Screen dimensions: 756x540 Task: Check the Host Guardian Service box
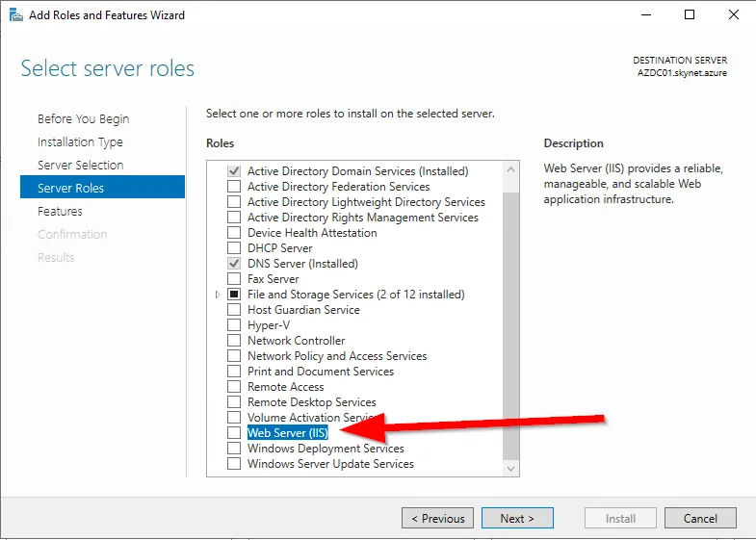tap(234, 310)
